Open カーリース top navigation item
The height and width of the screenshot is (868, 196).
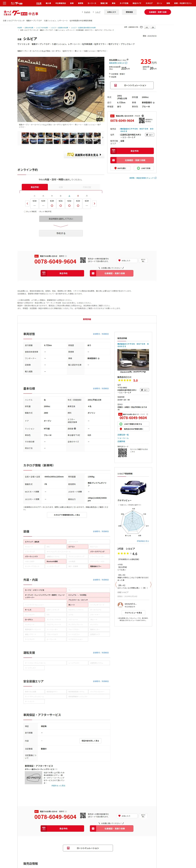point(92,3)
